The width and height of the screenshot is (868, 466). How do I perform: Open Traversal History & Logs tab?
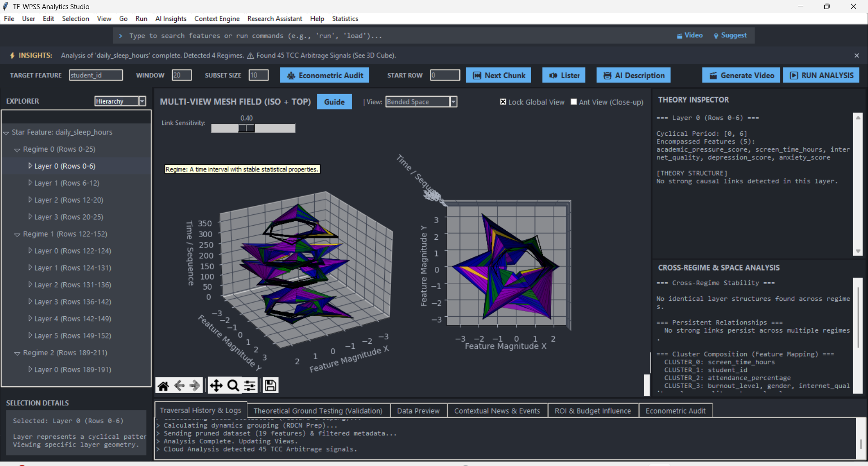200,410
